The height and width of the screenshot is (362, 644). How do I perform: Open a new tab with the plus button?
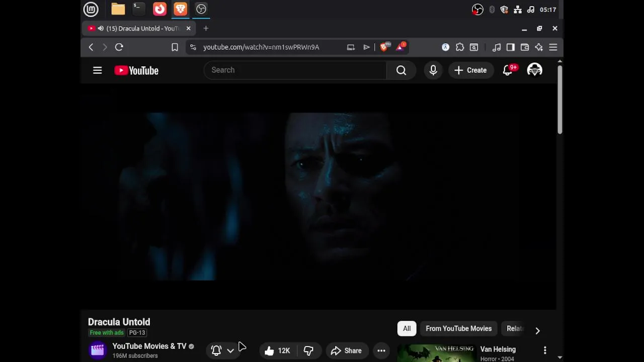(206, 29)
